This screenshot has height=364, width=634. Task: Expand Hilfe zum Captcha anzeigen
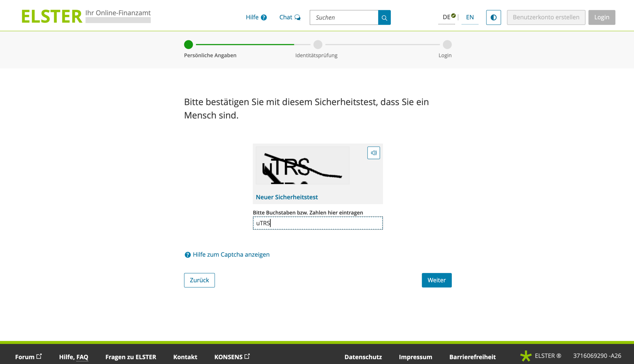click(231, 254)
